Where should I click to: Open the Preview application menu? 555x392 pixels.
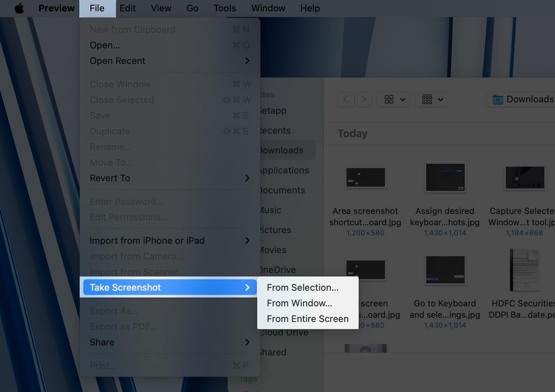pos(57,8)
